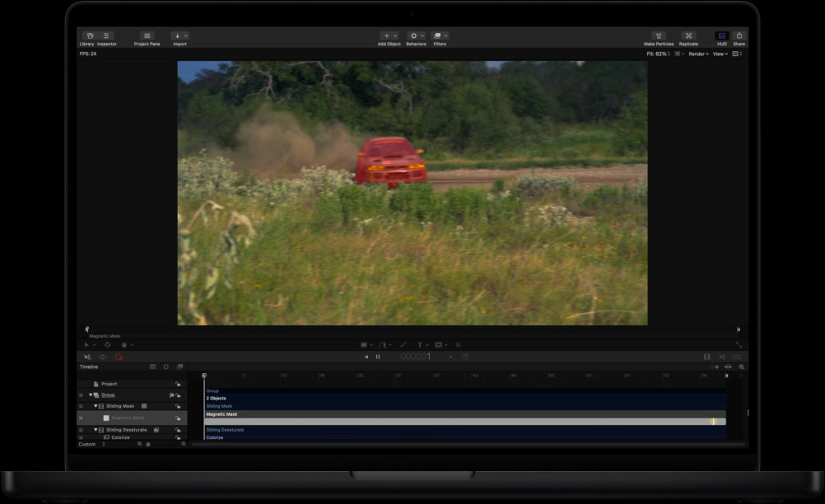Show the HUD window
Image resolution: width=825 pixels, height=504 pixels.
[x=722, y=36]
